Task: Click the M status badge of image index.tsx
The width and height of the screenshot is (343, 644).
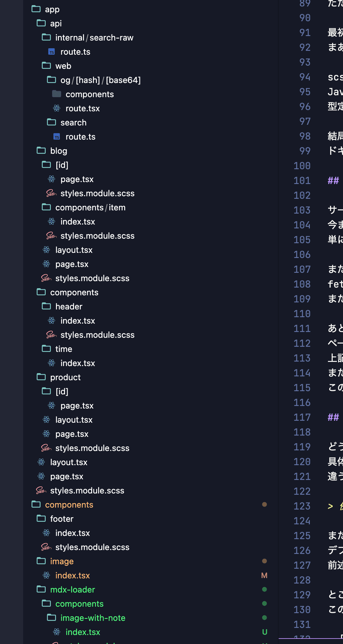Action: point(264,575)
